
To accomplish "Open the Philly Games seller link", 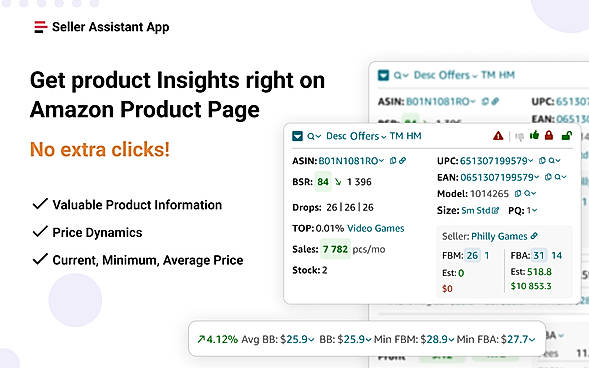I will [499, 236].
